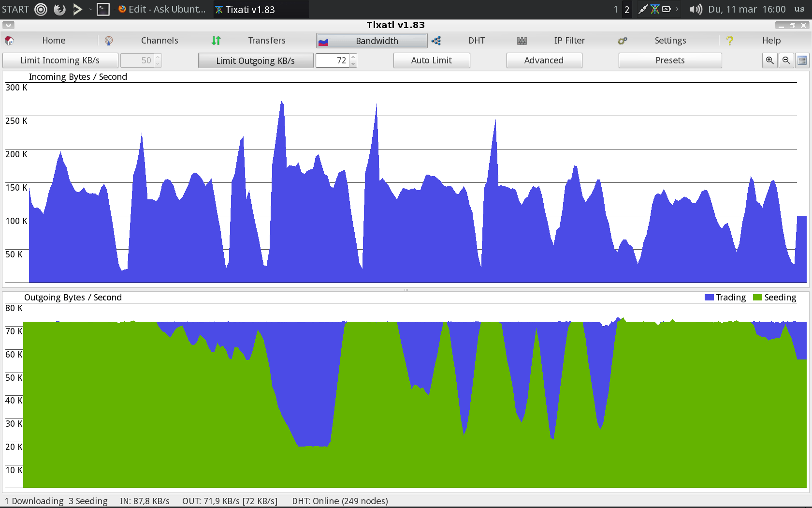The width and height of the screenshot is (812, 508).
Task: Open the START menu
Action: [15, 9]
